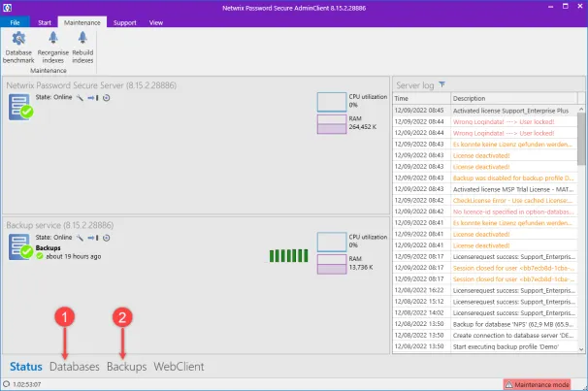
Task: Open the View ribbon tab
Action: (x=156, y=22)
